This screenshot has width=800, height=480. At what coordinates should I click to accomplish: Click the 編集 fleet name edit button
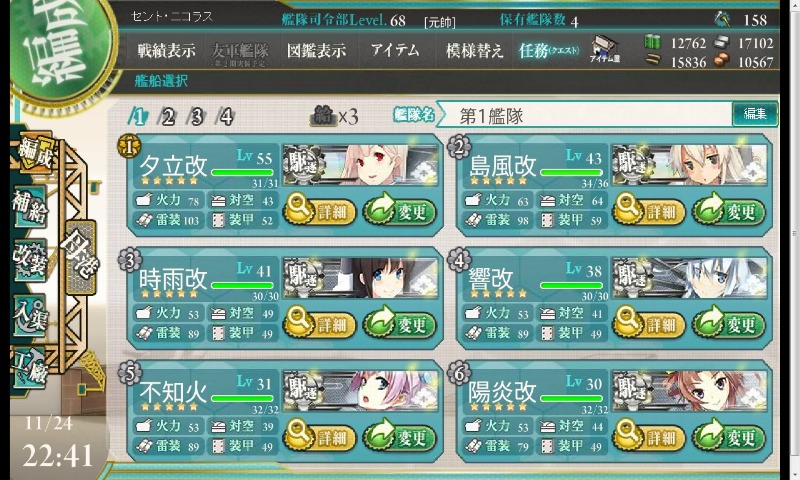click(755, 114)
